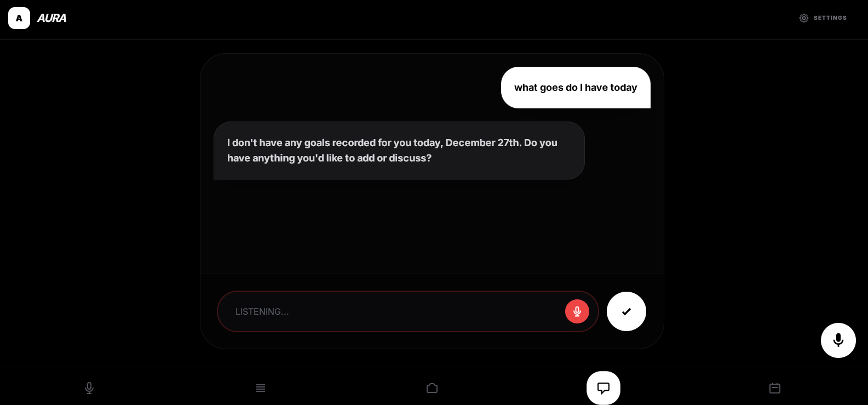Screen dimensions: 868x405
Task: Select the 'what goes do I have today' bubble
Action: coord(576,88)
